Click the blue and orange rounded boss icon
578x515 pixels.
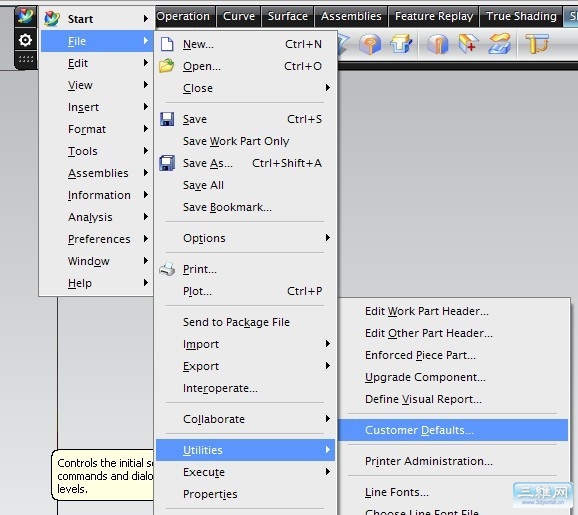(x=437, y=44)
